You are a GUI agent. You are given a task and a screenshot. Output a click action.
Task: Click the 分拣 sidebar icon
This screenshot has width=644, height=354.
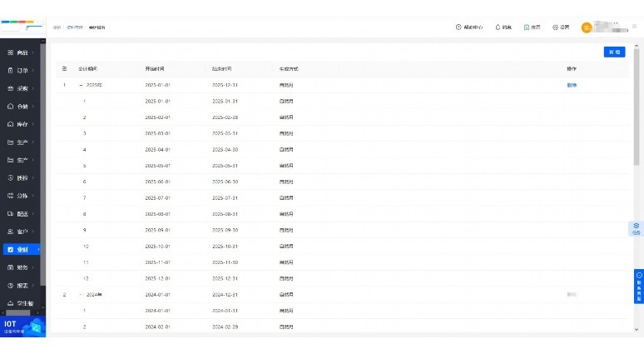pyautogui.click(x=10, y=196)
